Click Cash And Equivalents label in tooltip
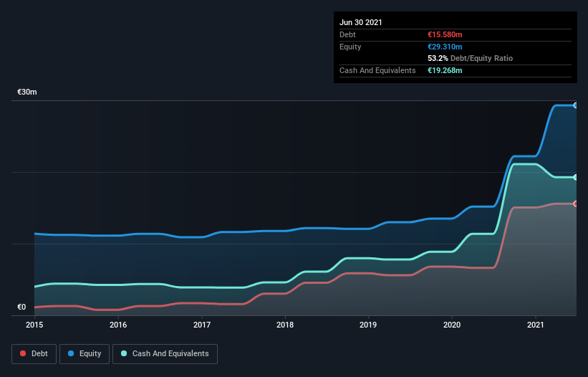This screenshot has width=588, height=377. pos(377,70)
